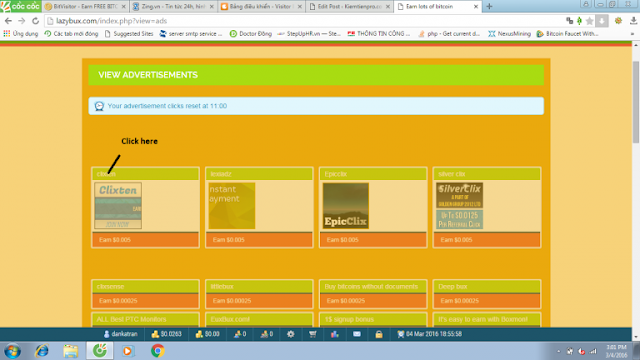Screen dimensions: 640x360
Task: Open NexusMining bookmark
Action: coord(509,34)
